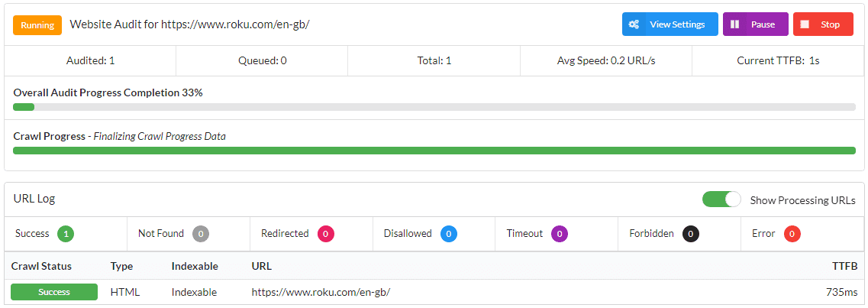Image resolution: width=868 pixels, height=308 pixels.
Task: Click the Overall Audit Progress bar
Action: coord(434,107)
